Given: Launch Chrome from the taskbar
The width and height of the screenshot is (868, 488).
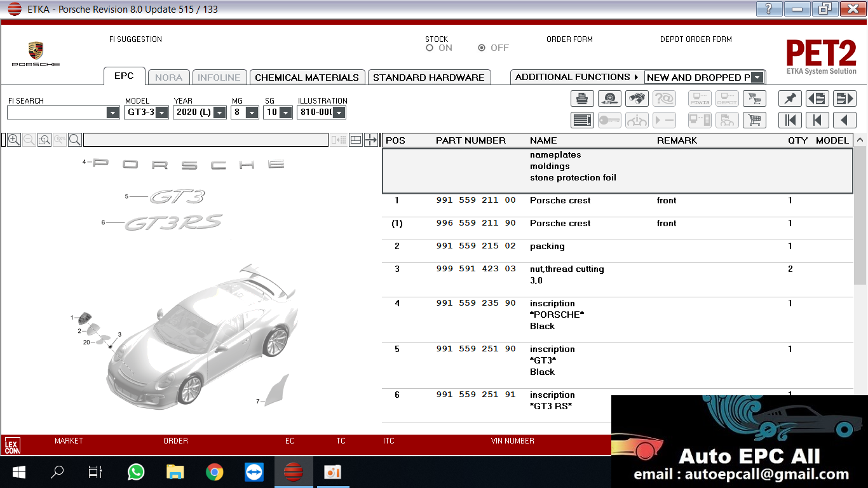Looking at the screenshot, I should click(x=215, y=472).
